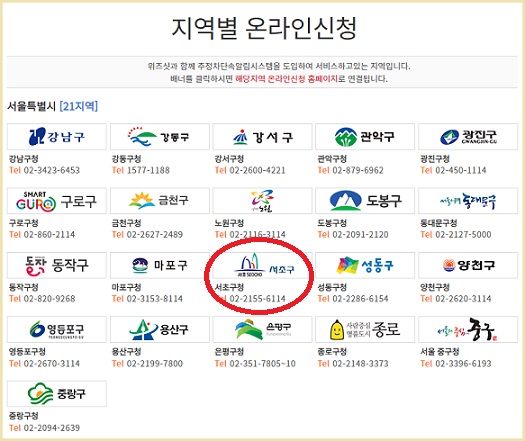Click the 영등포구청 office name
This screenshot has height=441, width=525.
27,352
